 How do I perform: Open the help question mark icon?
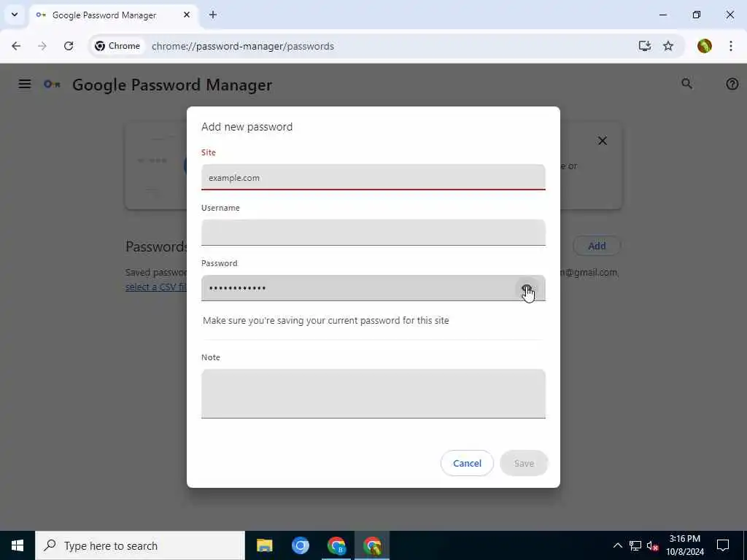(732, 84)
